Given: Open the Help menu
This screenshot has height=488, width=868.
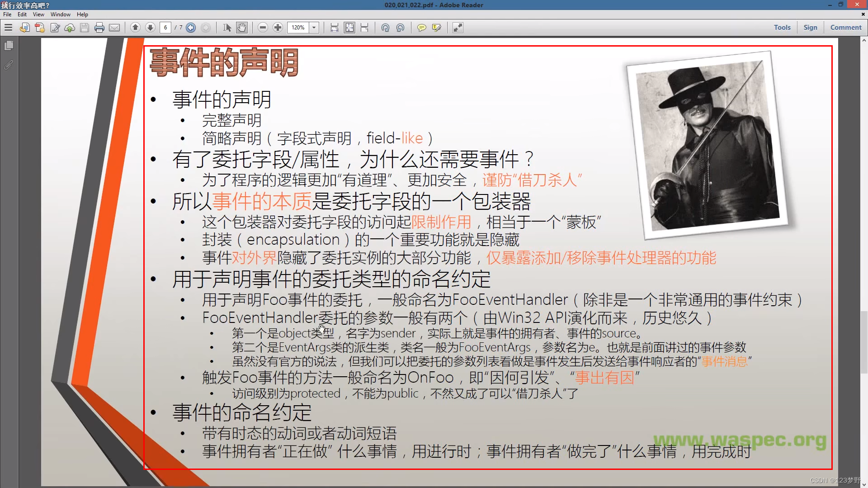Looking at the screenshot, I should point(82,14).
